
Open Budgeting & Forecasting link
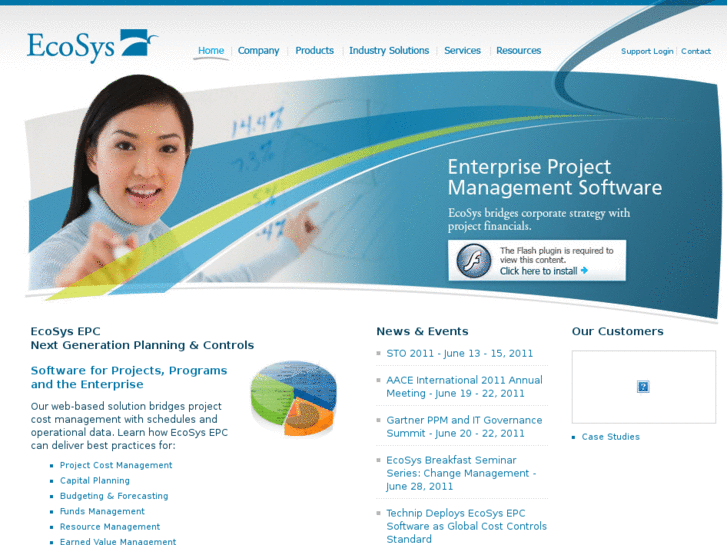coord(114,496)
